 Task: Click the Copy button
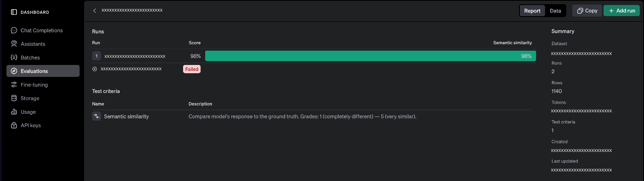click(x=587, y=11)
